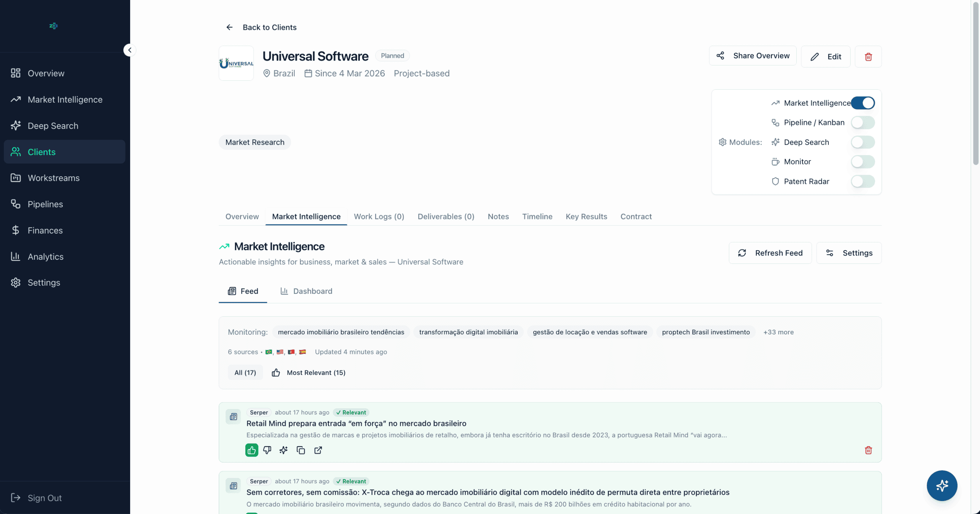This screenshot has width=980, height=514.
Task: Click red delete client trash icon
Action: click(868, 57)
